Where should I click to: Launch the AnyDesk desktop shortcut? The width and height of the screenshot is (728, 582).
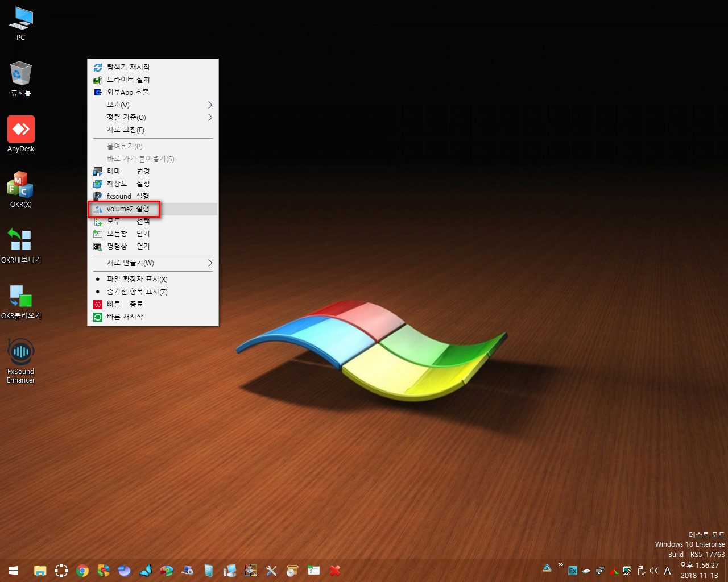(x=21, y=134)
